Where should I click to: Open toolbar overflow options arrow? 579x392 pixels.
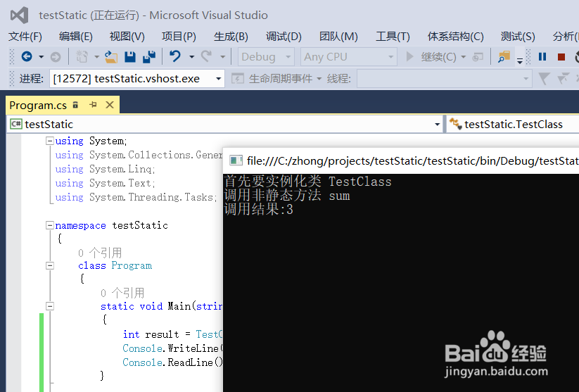[519, 61]
